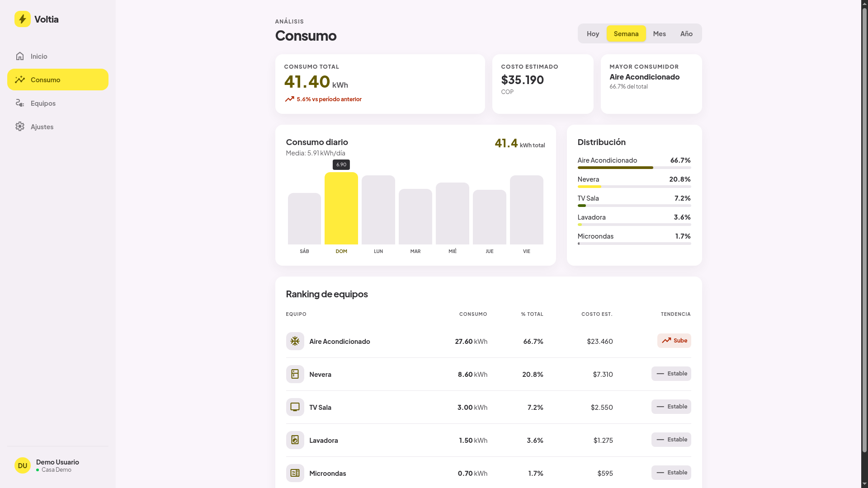Viewport: 868px width, 488px height.
Task: Switch to the Mes period tab
Action: (659, 33)
